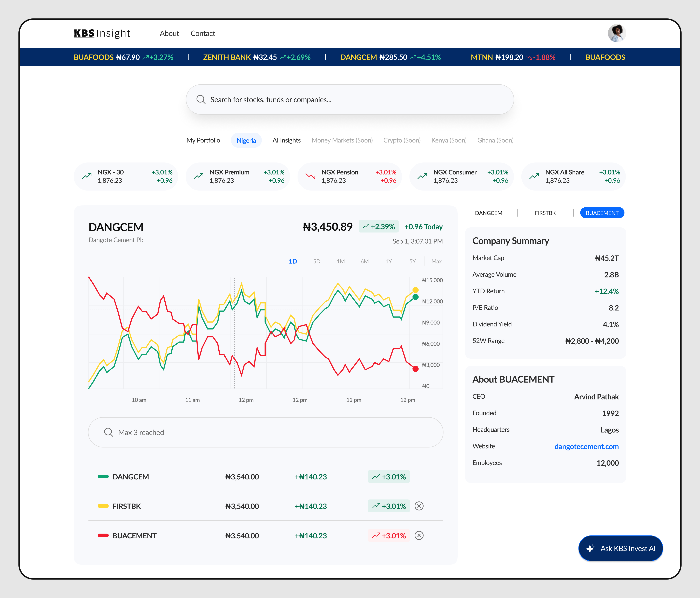Click the Max 3 reached comparison search field
Image resolution: width=700 pixels, height=598 pixels.
pyautogui.click(x=265, y=432)
